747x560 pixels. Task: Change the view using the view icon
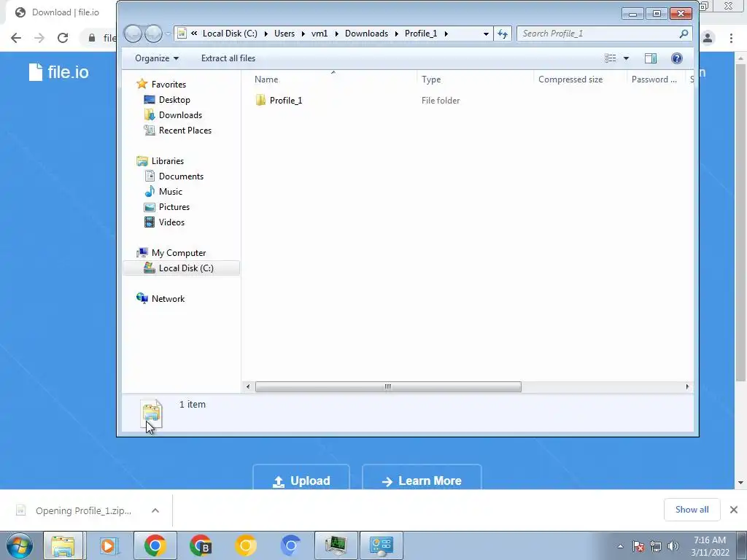click(x=611, y=58)
